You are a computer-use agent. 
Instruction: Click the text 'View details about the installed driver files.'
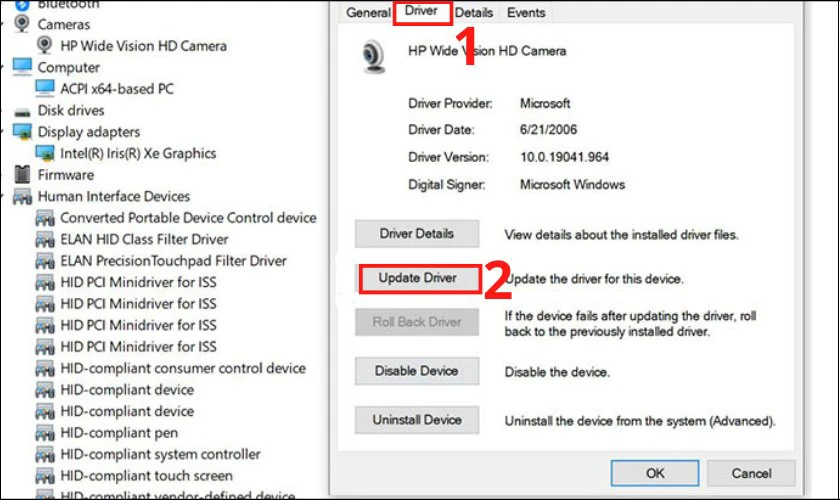pos(621,235)
